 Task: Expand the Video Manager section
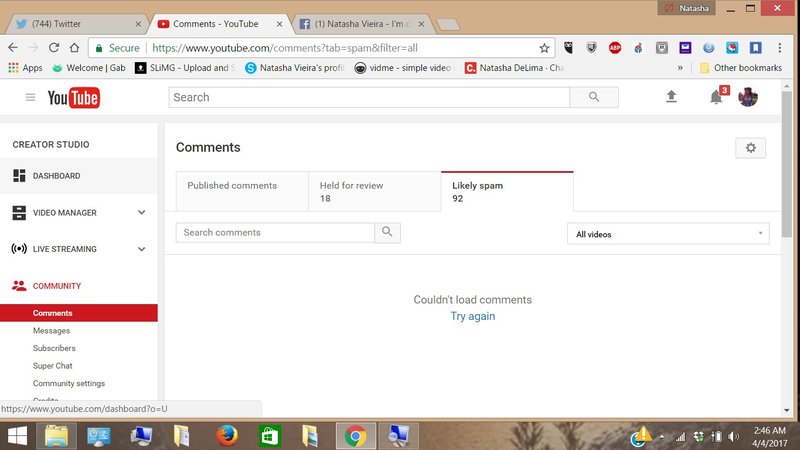point(141,213)
